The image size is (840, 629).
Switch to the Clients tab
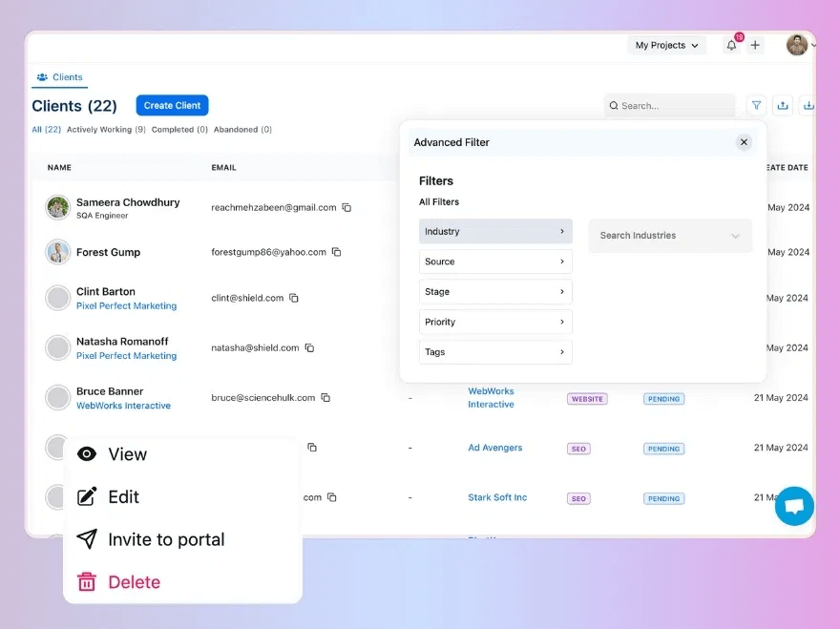(x=59, y=77)
